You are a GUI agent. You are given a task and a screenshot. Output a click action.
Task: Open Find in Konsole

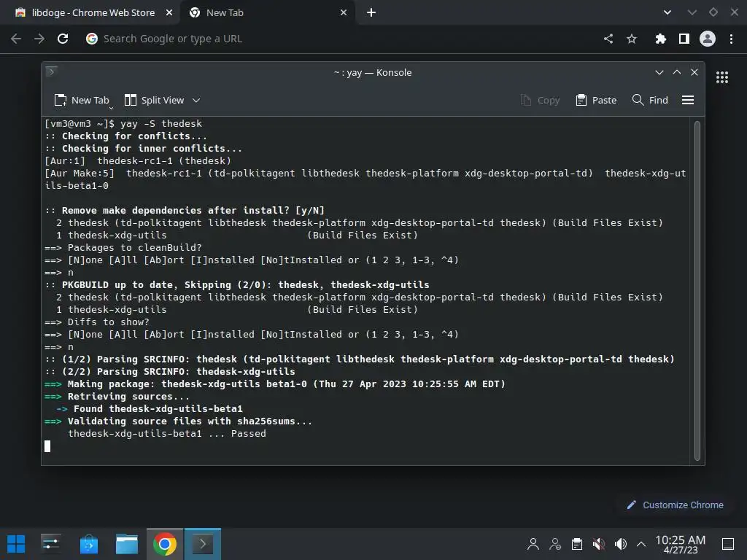(x=650, y=100)
